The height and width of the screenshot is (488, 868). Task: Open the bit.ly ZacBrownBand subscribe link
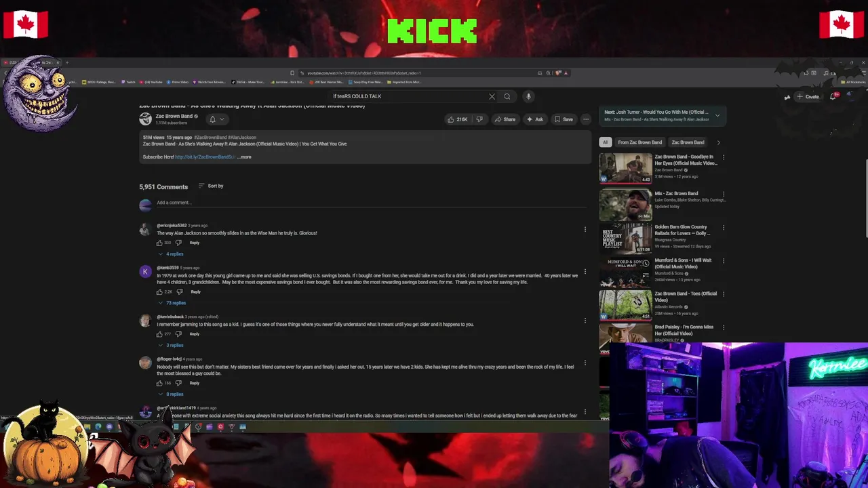click(205, 157)
